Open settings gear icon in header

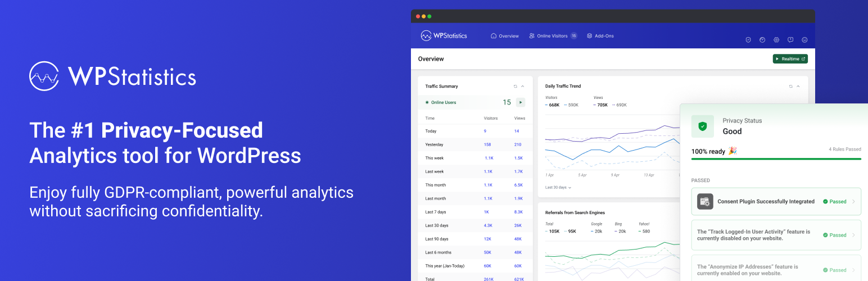coord(776,40)
